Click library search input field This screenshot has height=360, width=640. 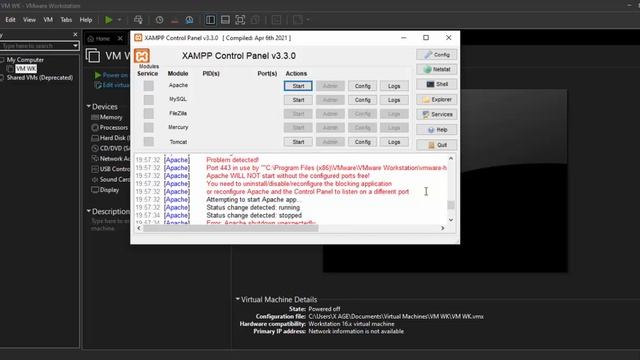click(36, 46)
